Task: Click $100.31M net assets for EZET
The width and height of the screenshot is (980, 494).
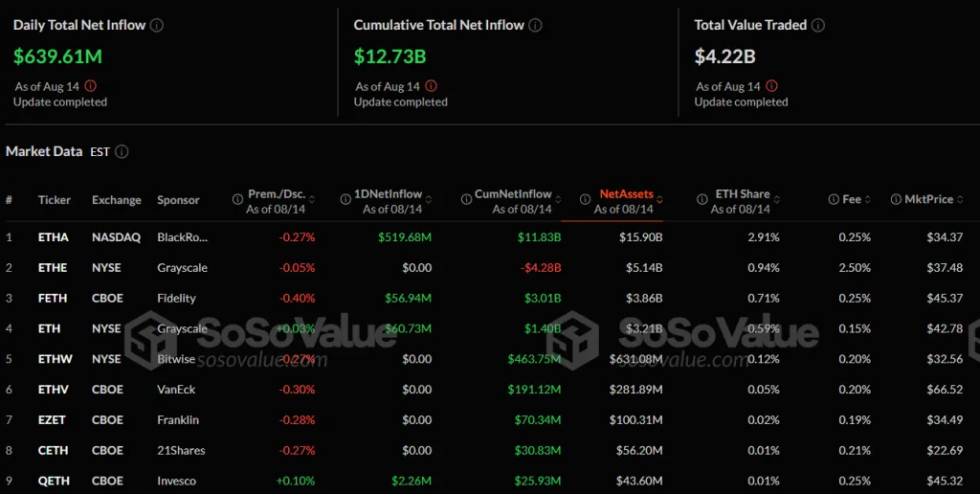Action: point(635,420)
